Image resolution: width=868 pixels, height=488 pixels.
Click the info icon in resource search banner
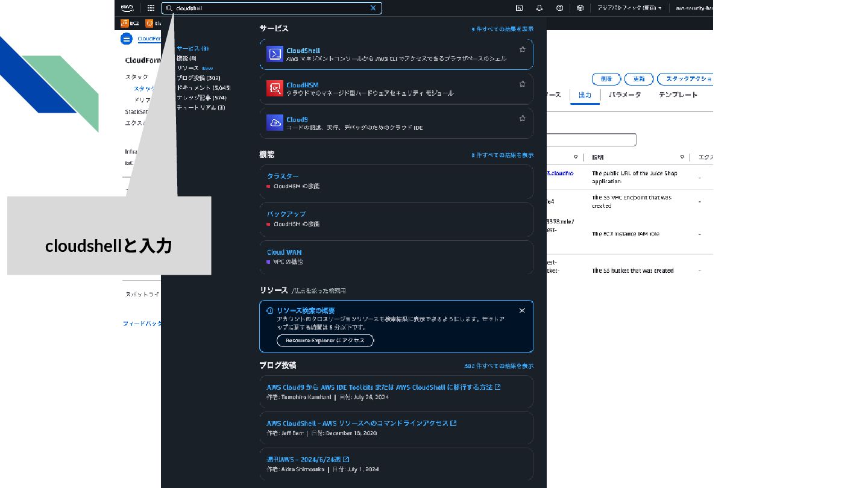coord(270,310)
